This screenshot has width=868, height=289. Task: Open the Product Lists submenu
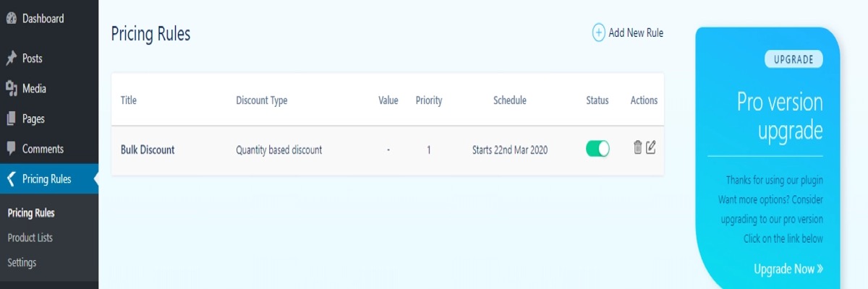click(x=30, y=238)
